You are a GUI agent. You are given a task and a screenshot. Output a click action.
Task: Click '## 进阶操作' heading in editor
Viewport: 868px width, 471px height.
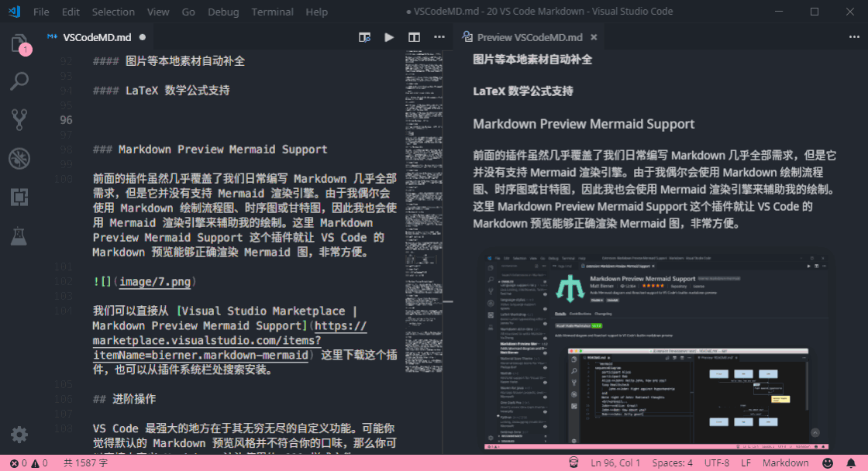(x=124, y=399)
